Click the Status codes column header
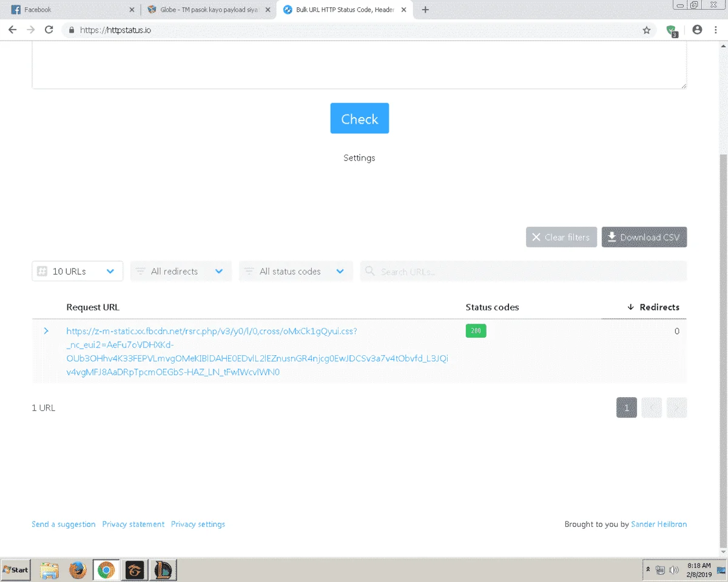Screen dimensions: 728x582 [492, 307]
